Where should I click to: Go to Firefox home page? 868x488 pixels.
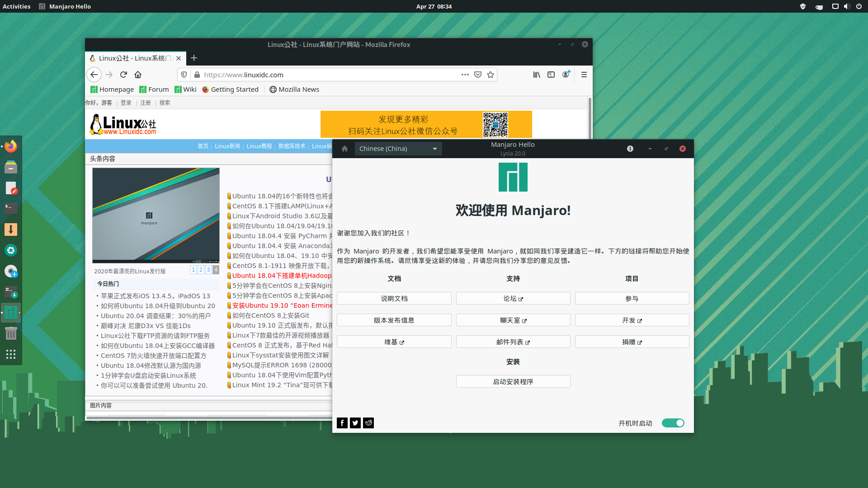tap(138, 75)
